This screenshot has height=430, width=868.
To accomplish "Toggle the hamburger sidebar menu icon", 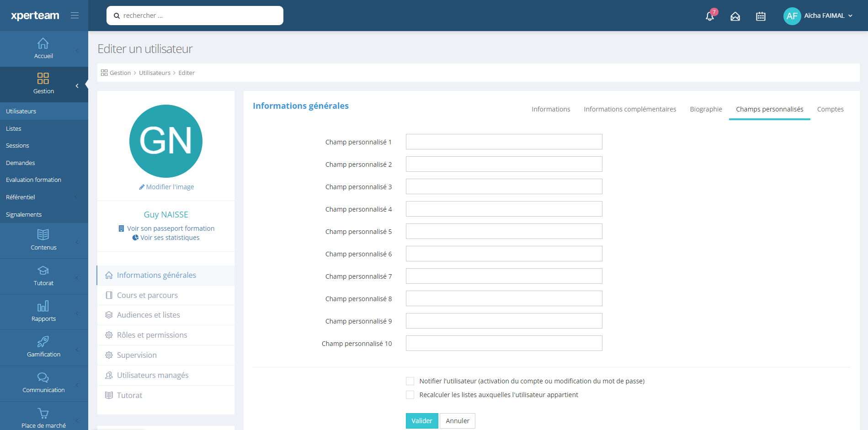I will click(x=75, y=16).
